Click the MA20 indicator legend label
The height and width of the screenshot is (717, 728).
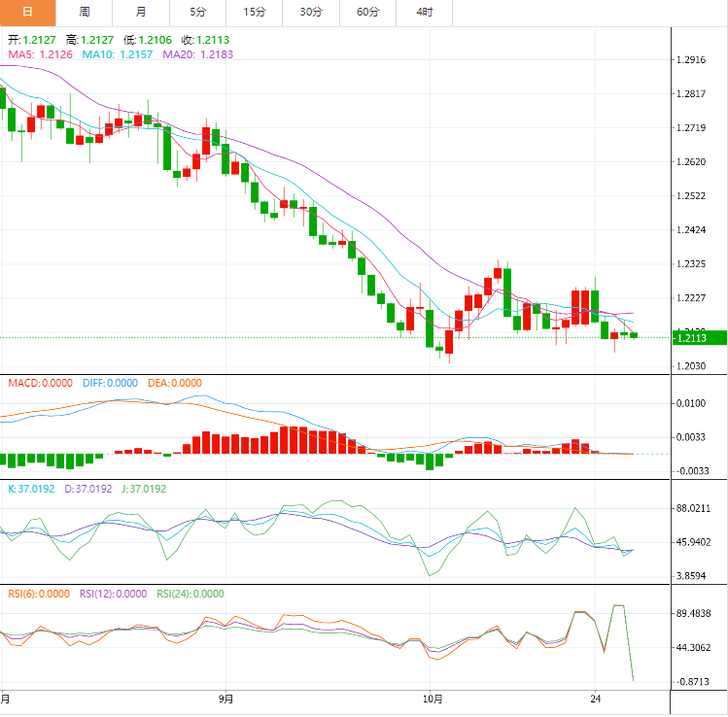coord(197,55)
